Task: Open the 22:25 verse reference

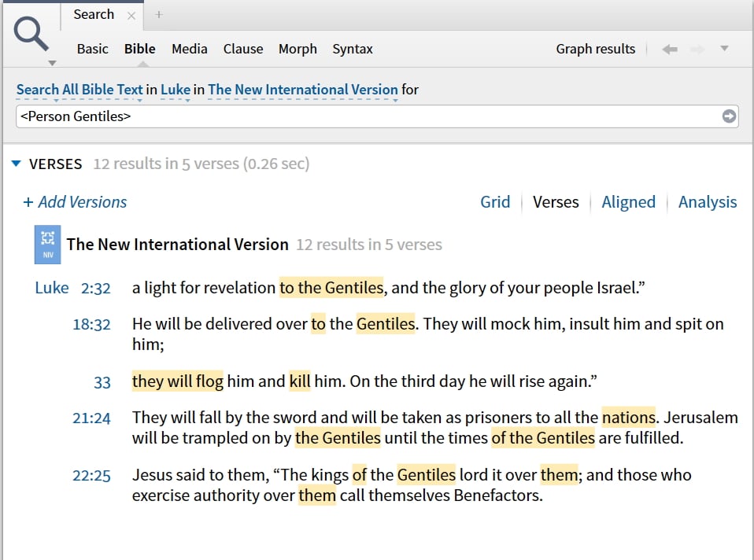Action: (91, 476)
